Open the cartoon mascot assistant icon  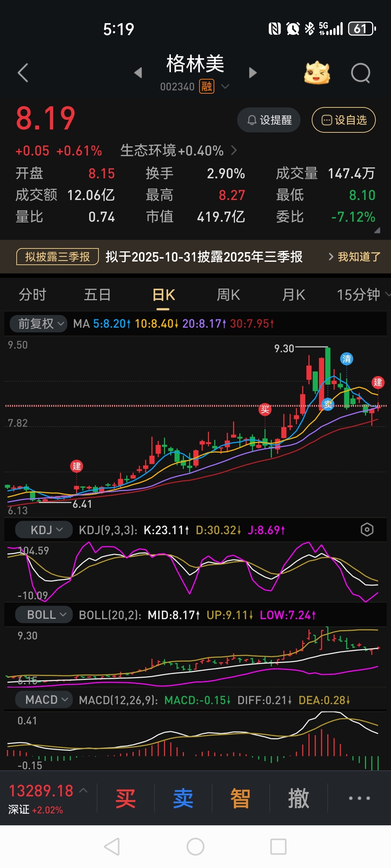pyautogui.click(x=317, y=73)
